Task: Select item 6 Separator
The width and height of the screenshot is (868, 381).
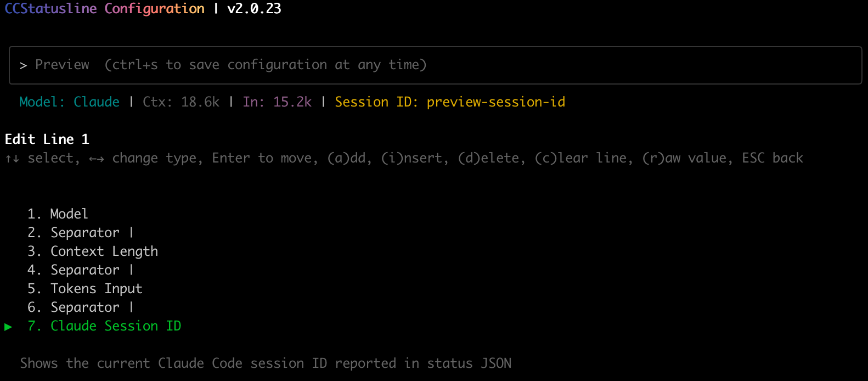Action: coord(84,307)
